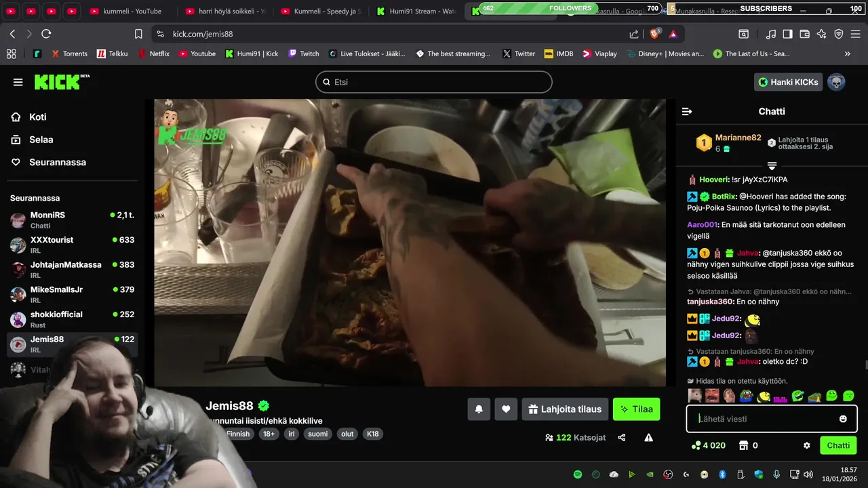Open MonniRS followed channel
The width and height of the screenshot is (868, 488).
click(x=72, y=220)
